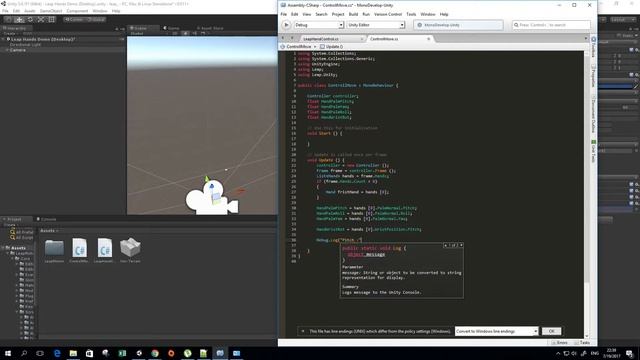Select the Move tool in Unity toolbar
640x360 pixels.
point(19,20)
